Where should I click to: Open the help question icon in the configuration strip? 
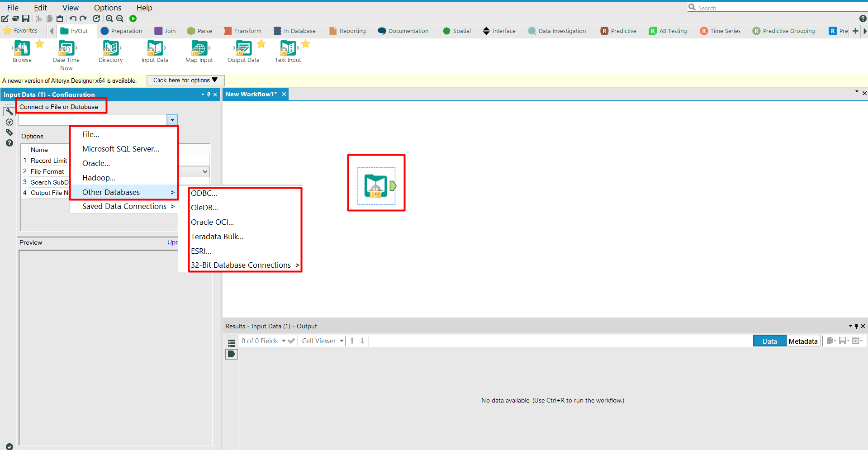click(x=9, y=143)
